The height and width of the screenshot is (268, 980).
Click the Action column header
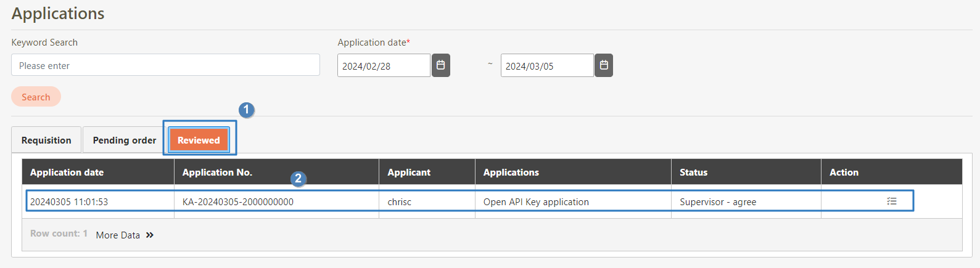click(x=844, y=173)
